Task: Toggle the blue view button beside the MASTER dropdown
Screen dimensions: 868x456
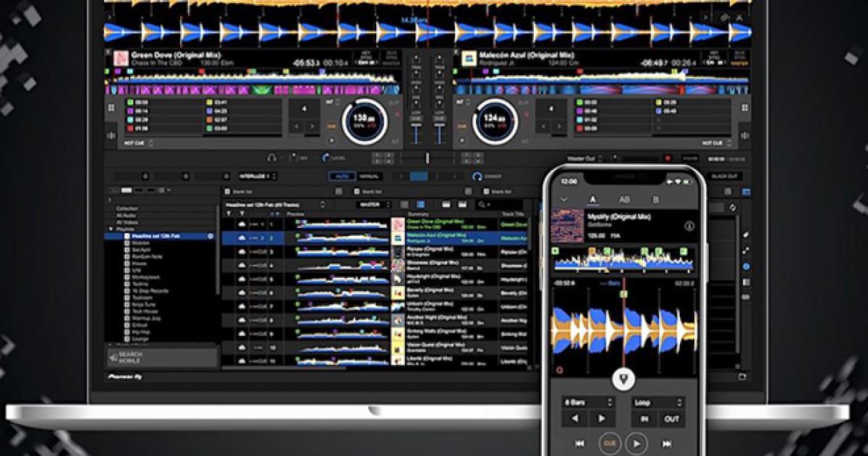Action: tap(421, 205)
